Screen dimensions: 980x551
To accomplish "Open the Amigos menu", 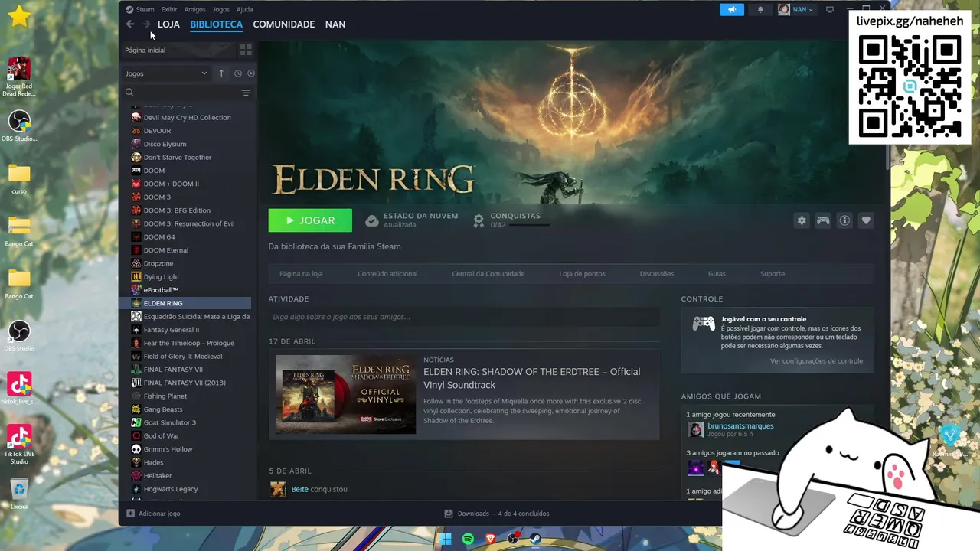I will click(x=194, y=9).
